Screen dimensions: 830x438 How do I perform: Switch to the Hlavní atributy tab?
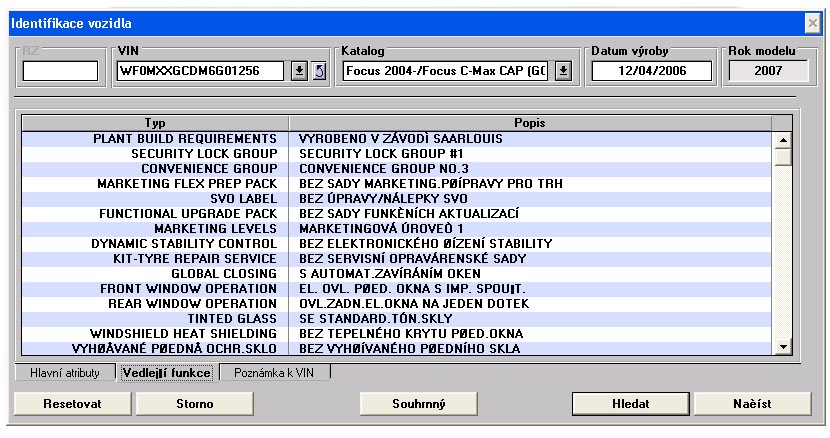(x=63, y=373)
